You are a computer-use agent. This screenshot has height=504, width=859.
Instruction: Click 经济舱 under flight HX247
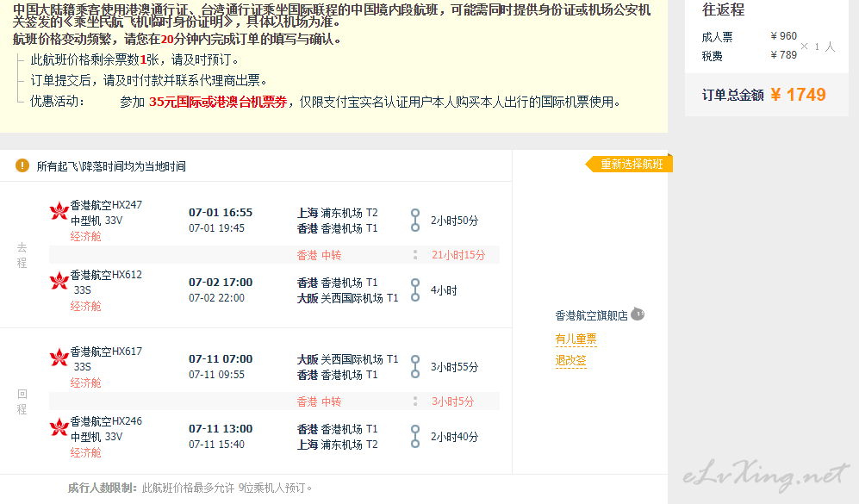[x=86, y=236]
